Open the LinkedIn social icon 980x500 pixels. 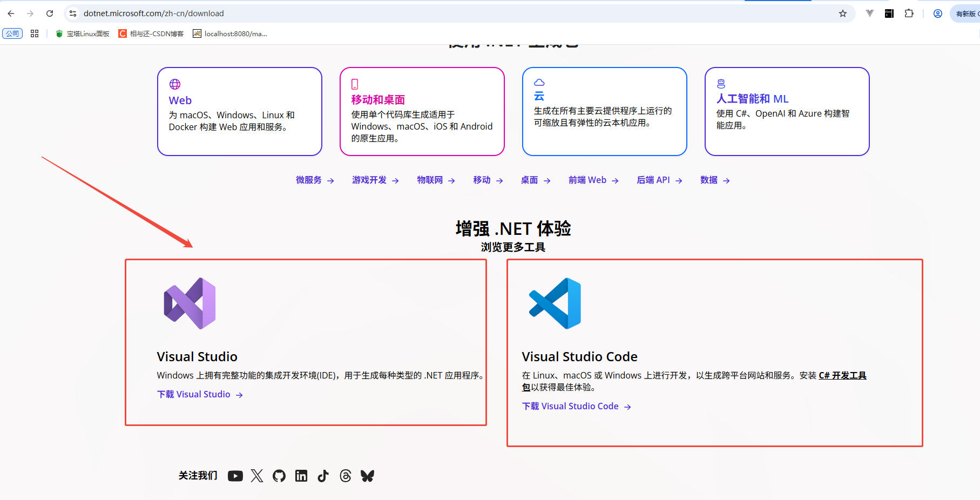pyautogui.click(x=301, y=476)
